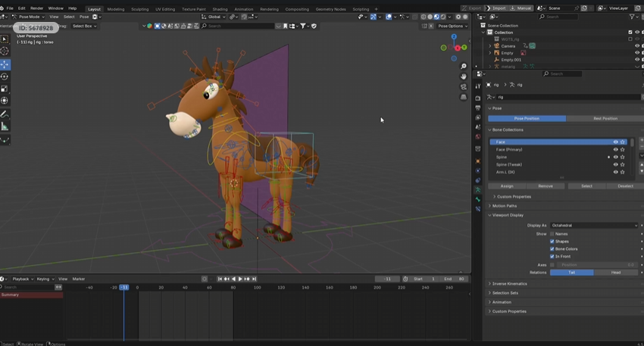Toggle camera view with the camera icon
Viewport: 644px width, 346px height.
(464, 87)
